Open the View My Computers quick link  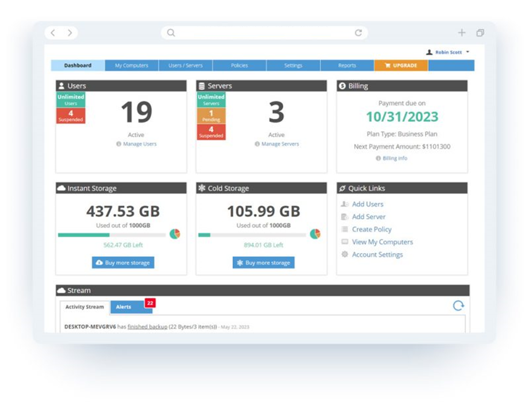click(383, 242)
